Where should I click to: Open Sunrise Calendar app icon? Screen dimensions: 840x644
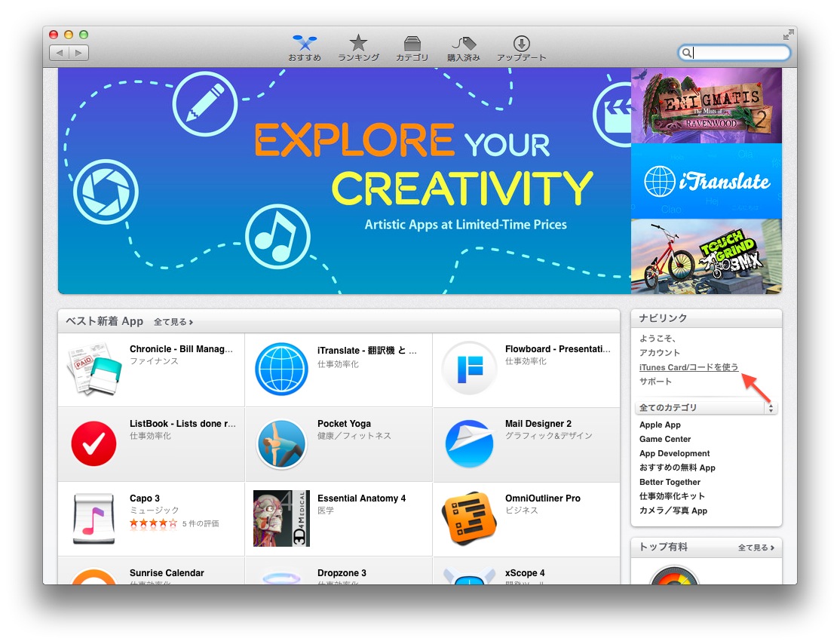tap(94, 576)
